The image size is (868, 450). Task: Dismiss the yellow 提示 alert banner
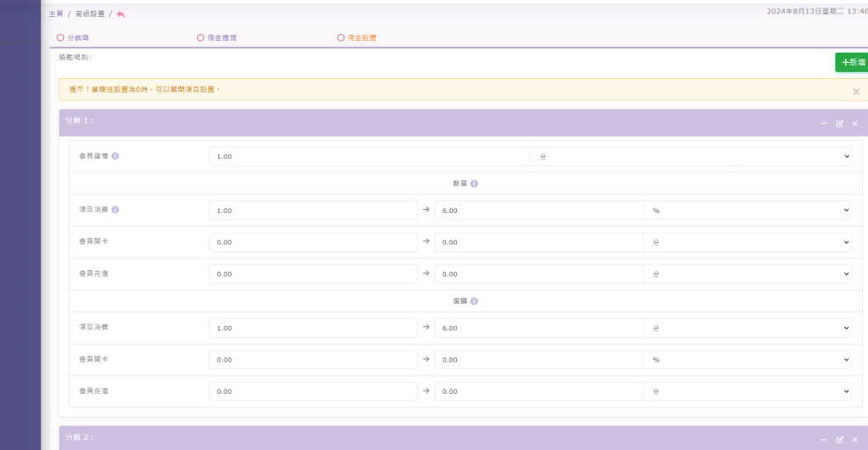pos(855,91)
